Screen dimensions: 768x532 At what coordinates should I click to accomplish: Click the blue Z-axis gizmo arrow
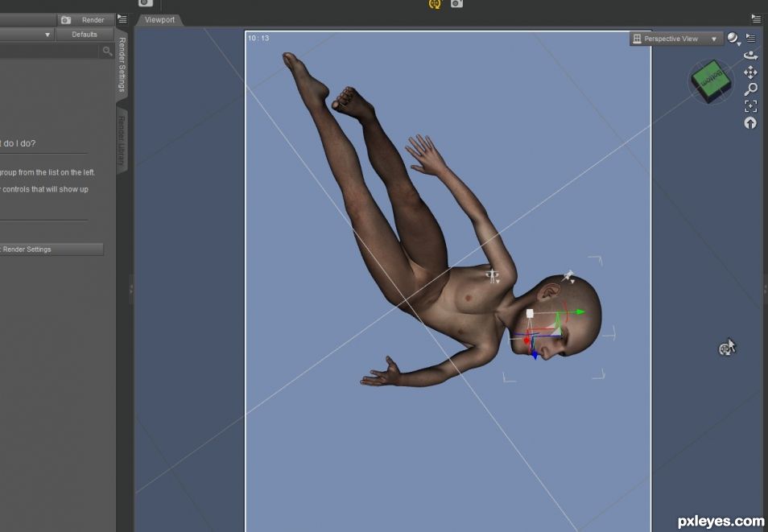pyautogui.click(x=535, y=355)
